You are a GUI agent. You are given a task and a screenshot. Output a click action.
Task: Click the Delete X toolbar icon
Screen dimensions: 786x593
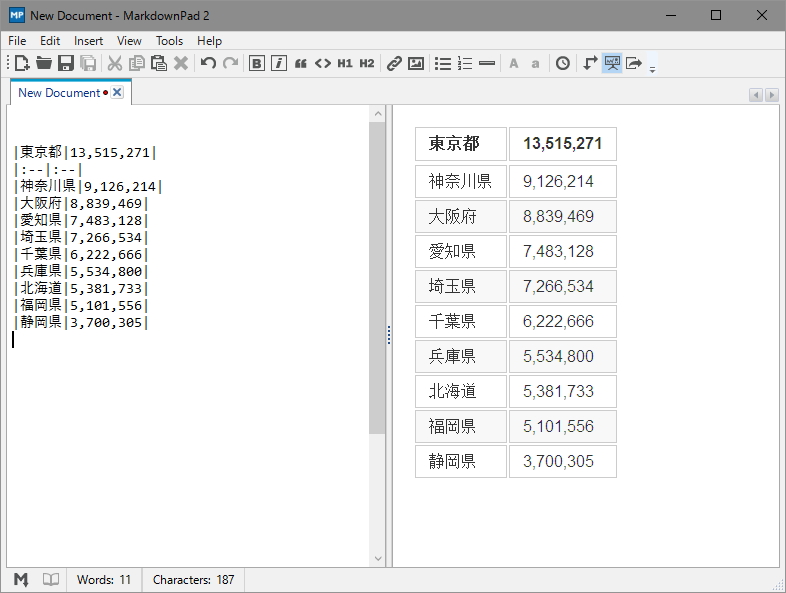pos(181,63)
